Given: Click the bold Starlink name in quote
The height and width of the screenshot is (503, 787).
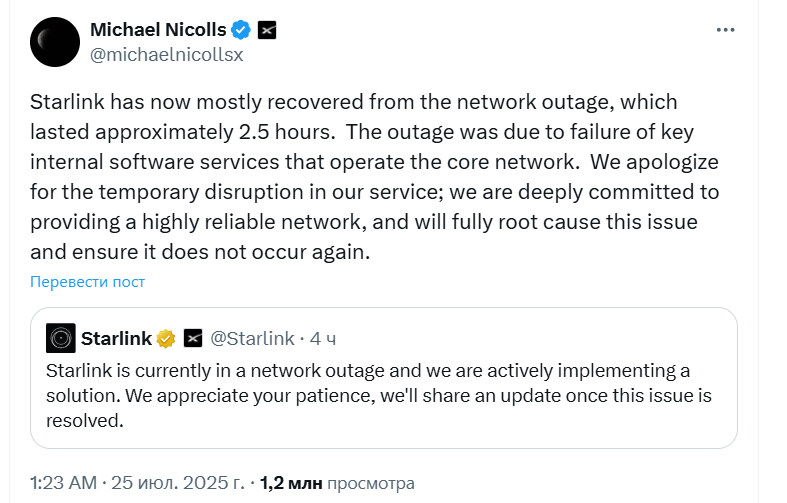Looking at the screenshot, I should (116, 338).
